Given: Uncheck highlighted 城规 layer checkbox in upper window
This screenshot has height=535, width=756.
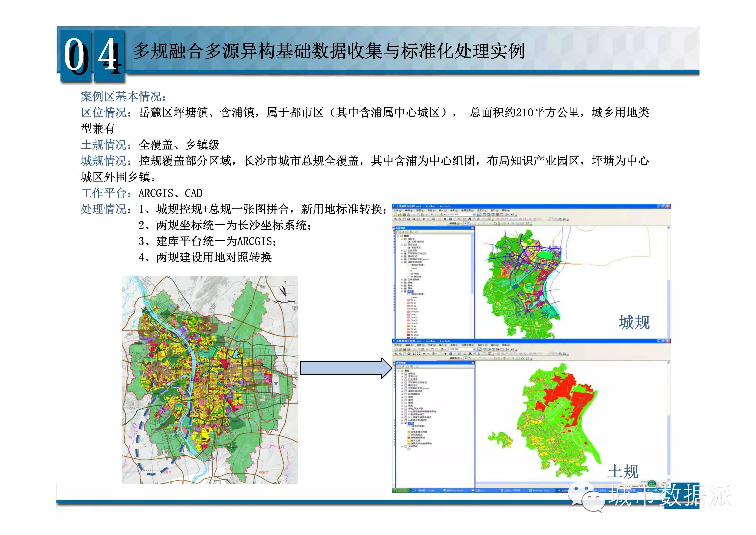Looking at the screenshot, I should [x=405, y=291].
